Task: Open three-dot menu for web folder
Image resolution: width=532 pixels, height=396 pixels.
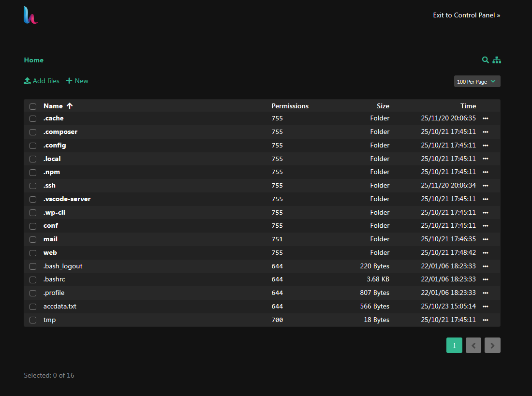Action: click(x=485, y=253)
